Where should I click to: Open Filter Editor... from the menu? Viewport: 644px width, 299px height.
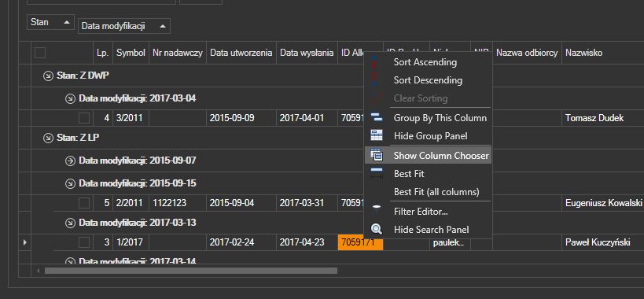[x=428, y=212]
